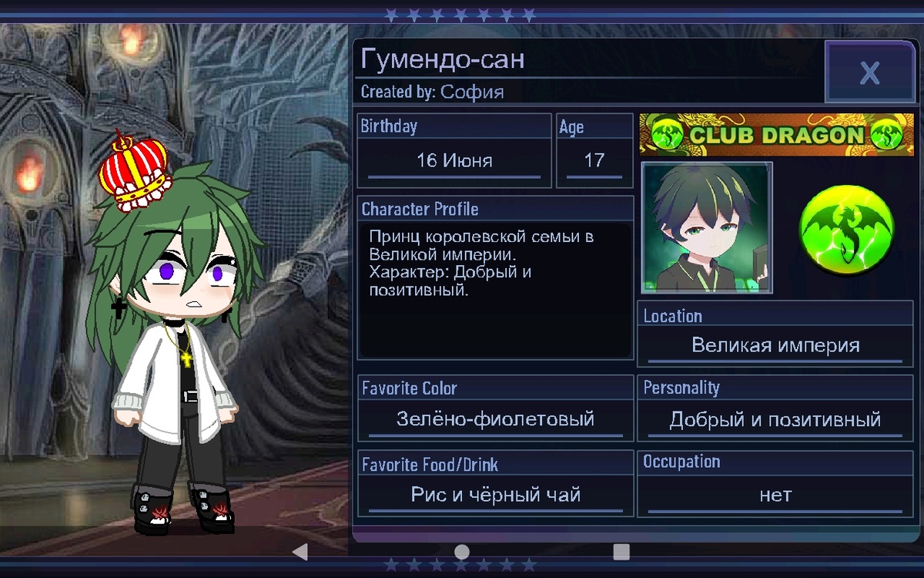The width and height of the screenshot is (924, 578).
Task: Edit Favorite Food/Drink Рис и чёрный чай
Action: [x=495, y=495]
